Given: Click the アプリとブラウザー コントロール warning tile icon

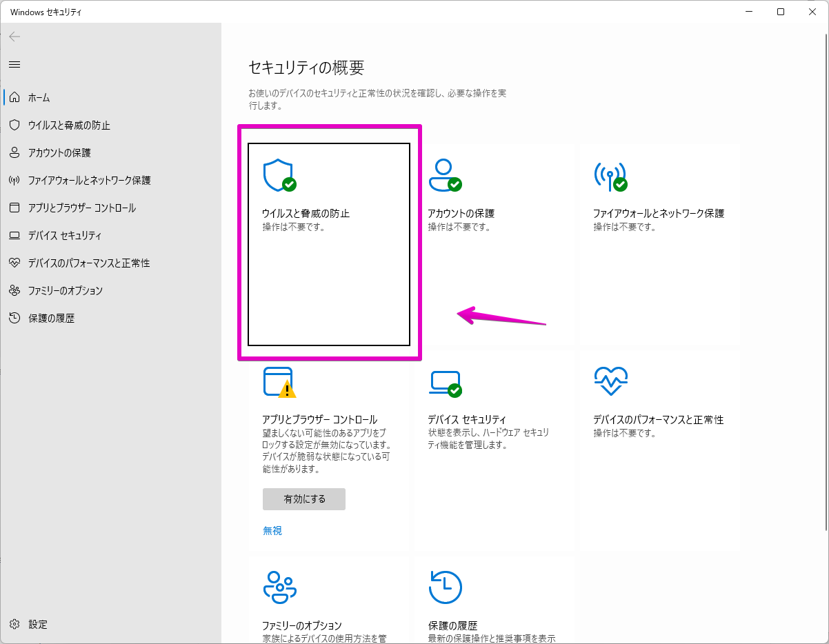Looking at the screenshot, I should pos(279,382).
